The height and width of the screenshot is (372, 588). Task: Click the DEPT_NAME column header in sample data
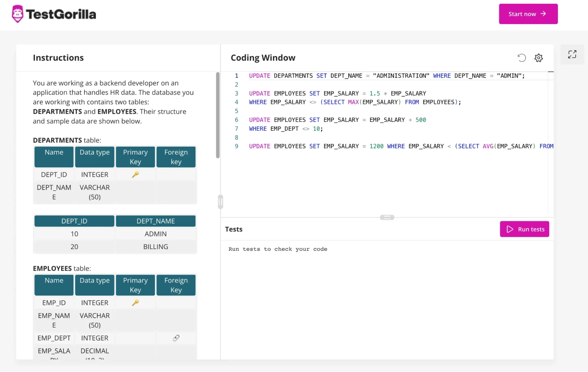tap(156, 221)
